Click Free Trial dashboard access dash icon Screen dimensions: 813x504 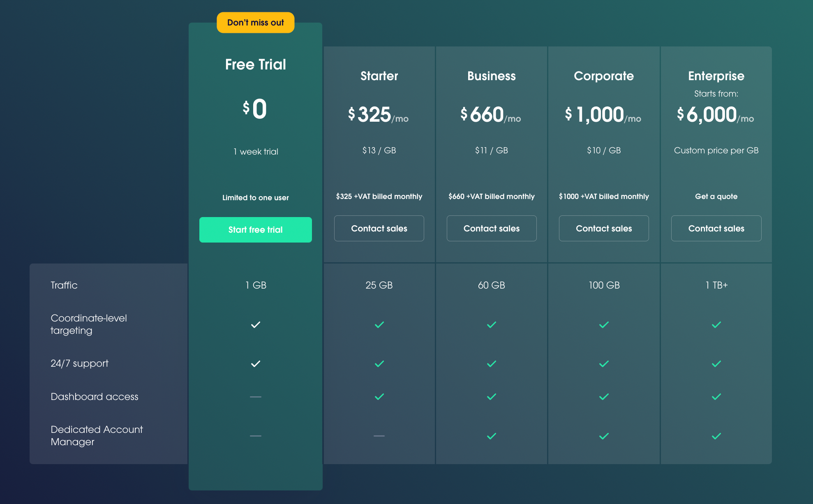click(x=255, y=397)
